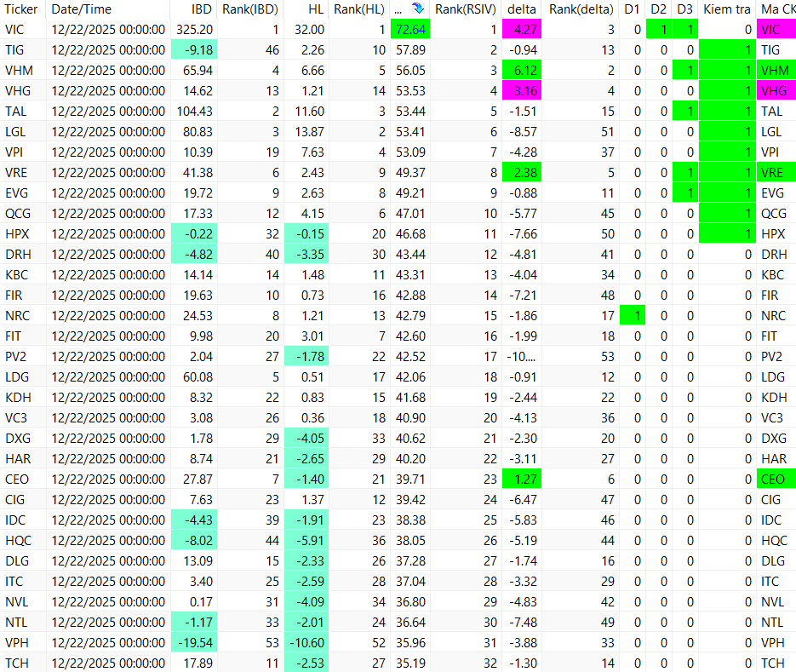Viewport: 796px width, 672px height.
Task: Sort by the Ticker column header
Action: point(21,9)
